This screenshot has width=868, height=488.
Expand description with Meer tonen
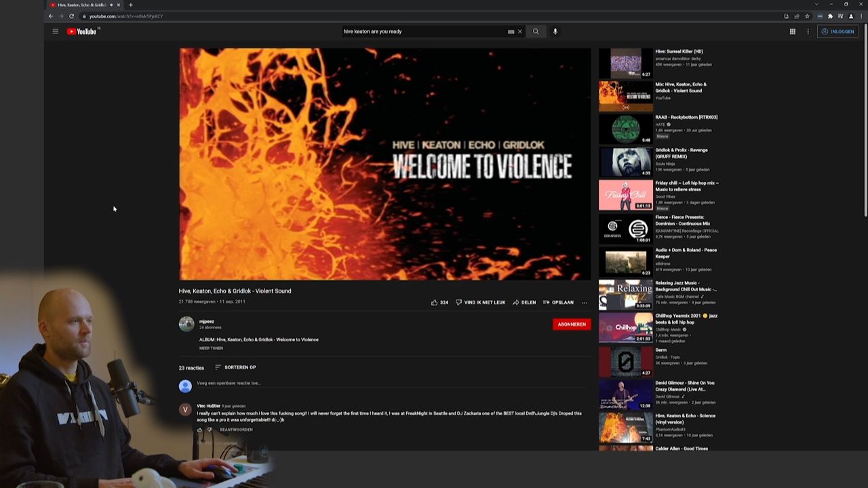click(x=211, y=348)
